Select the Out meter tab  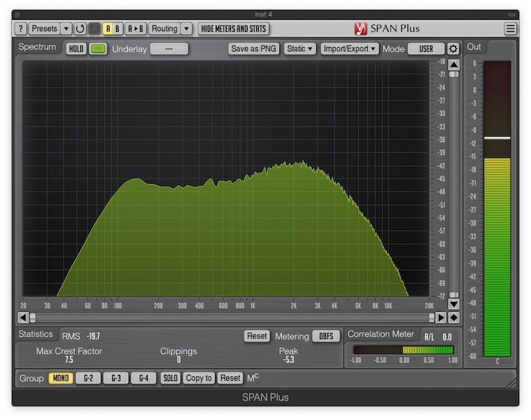[x=474, y=46]
